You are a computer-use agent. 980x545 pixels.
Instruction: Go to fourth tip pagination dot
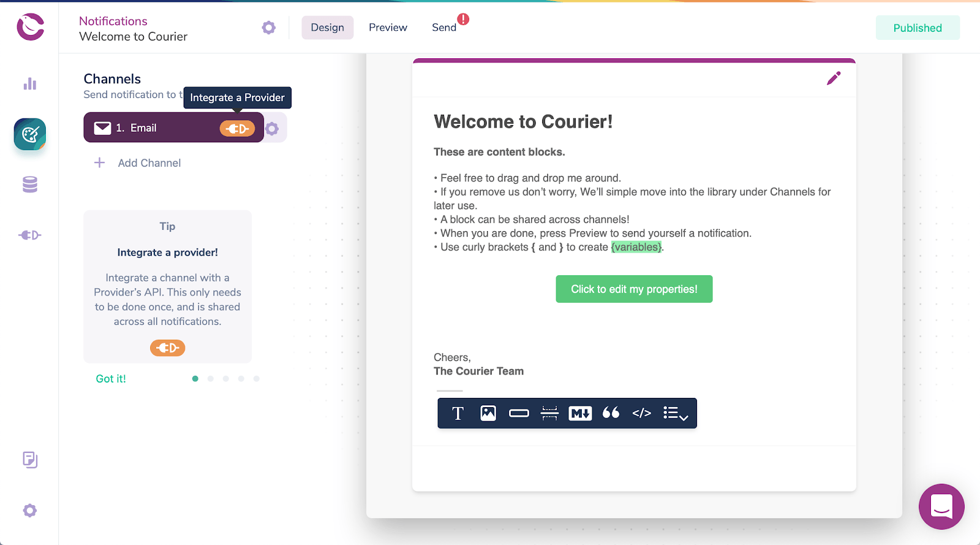click(x=241, y=379)
